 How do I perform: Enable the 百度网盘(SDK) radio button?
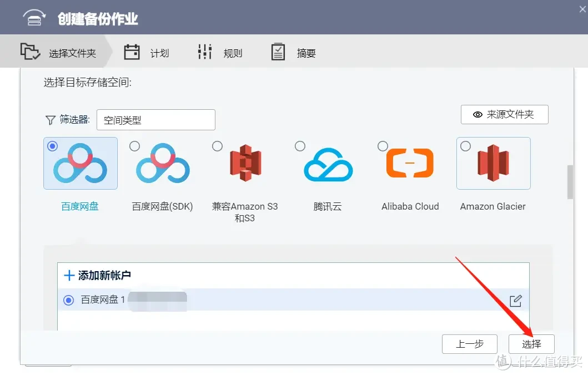134,146
